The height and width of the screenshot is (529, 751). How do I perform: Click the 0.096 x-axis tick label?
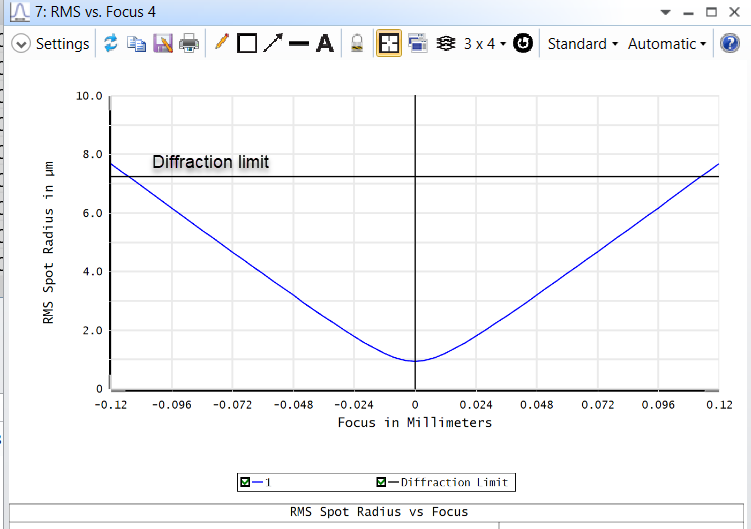(x=658, y=405)
